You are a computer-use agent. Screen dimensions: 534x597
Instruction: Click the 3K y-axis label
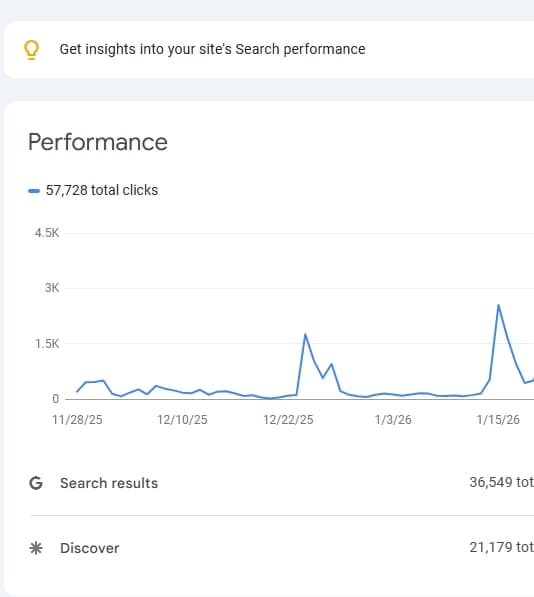click(x=52, y=287)
